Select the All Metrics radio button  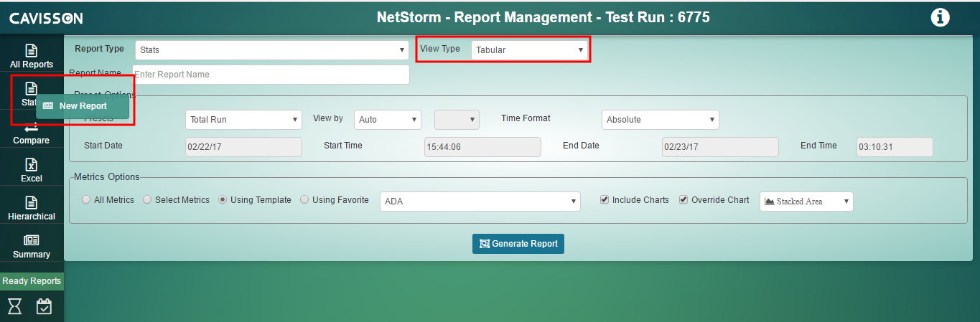pyautogui.click(x=86, y=200)
